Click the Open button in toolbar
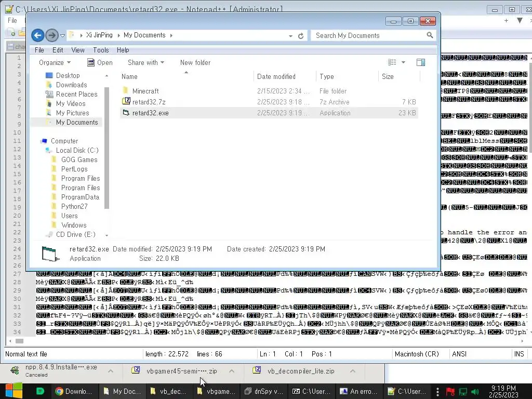Image resolution: width=532 pixels, height=399 pixels. point(100,62)
